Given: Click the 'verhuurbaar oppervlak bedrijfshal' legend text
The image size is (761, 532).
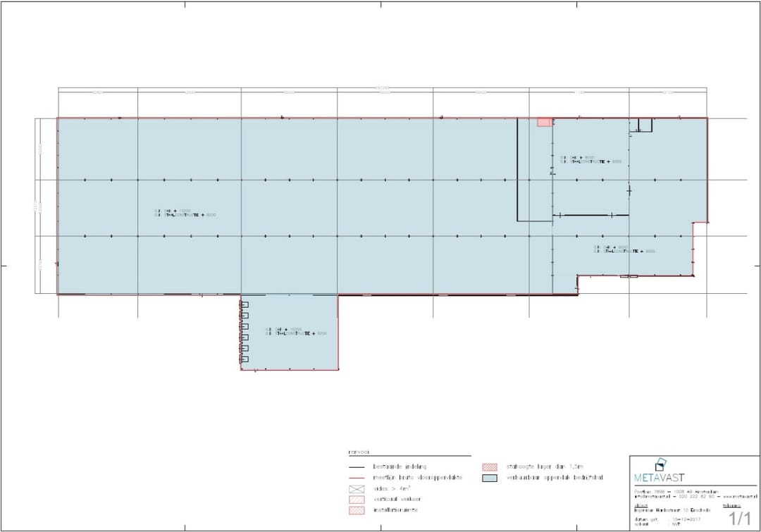Looking at the screenshot, I should tap(555, 478).
